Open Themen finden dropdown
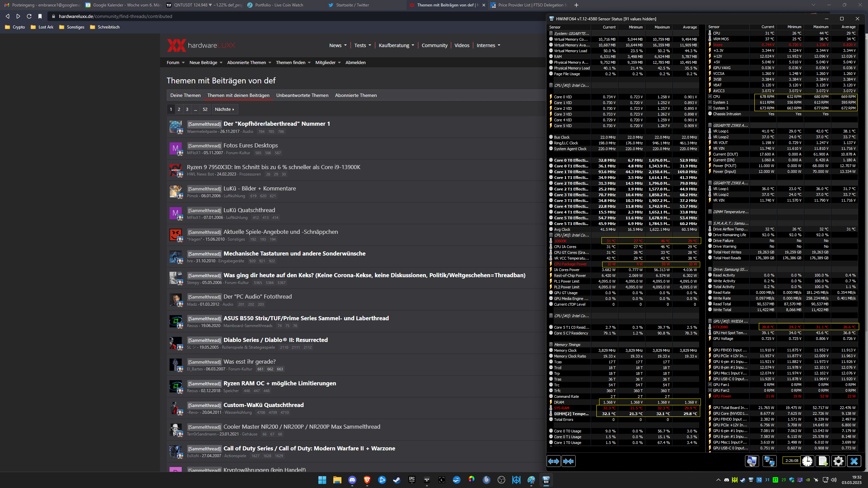 point(293,62)
